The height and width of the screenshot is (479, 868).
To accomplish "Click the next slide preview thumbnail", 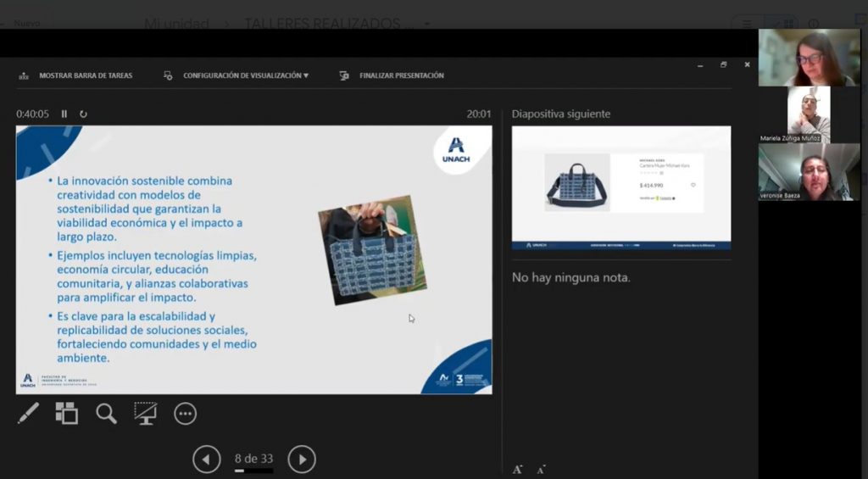I will click(620, 187).
